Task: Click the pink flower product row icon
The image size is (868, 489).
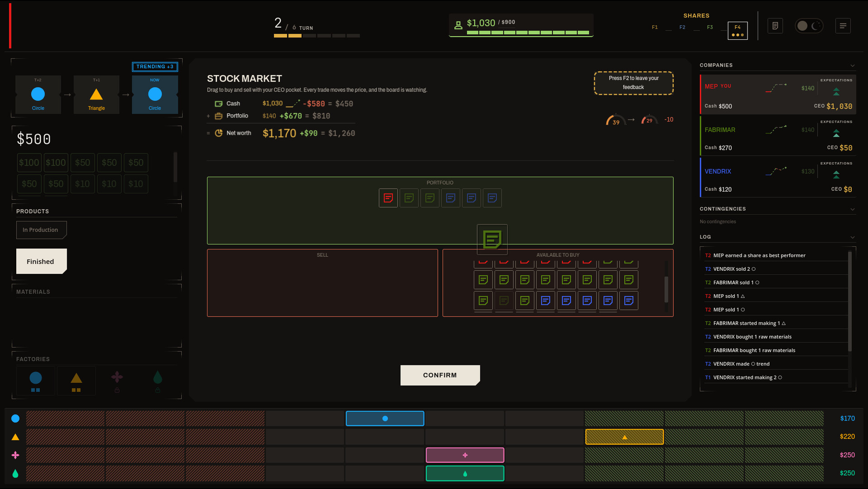Action: (15, 455)
